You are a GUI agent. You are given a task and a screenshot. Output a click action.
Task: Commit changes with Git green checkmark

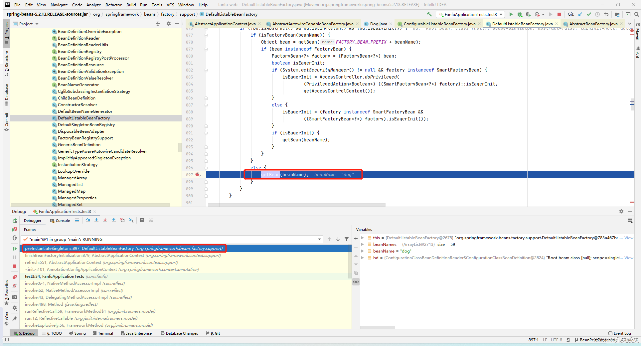[589, 14]
